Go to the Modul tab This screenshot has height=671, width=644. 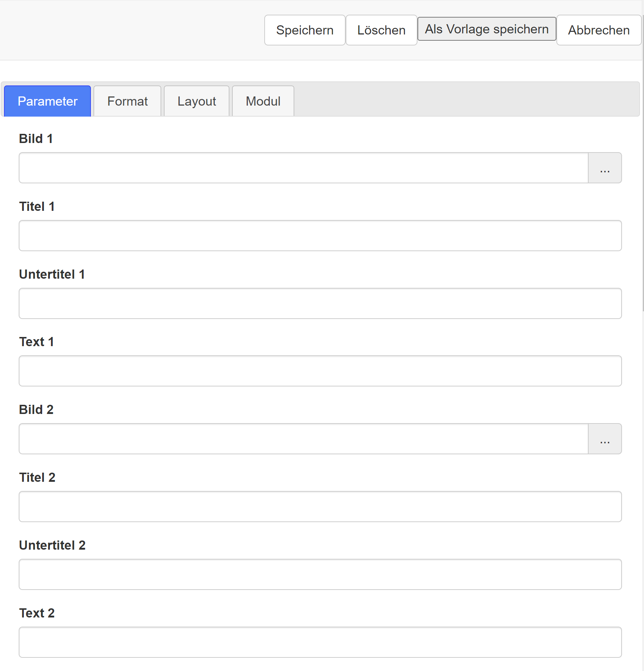coord(263,101)
